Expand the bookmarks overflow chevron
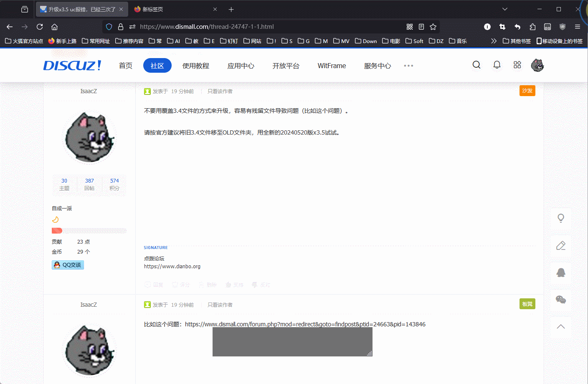The width and height of the screenshot is (588, 384). pyautogui.click(x=494, y=41)
